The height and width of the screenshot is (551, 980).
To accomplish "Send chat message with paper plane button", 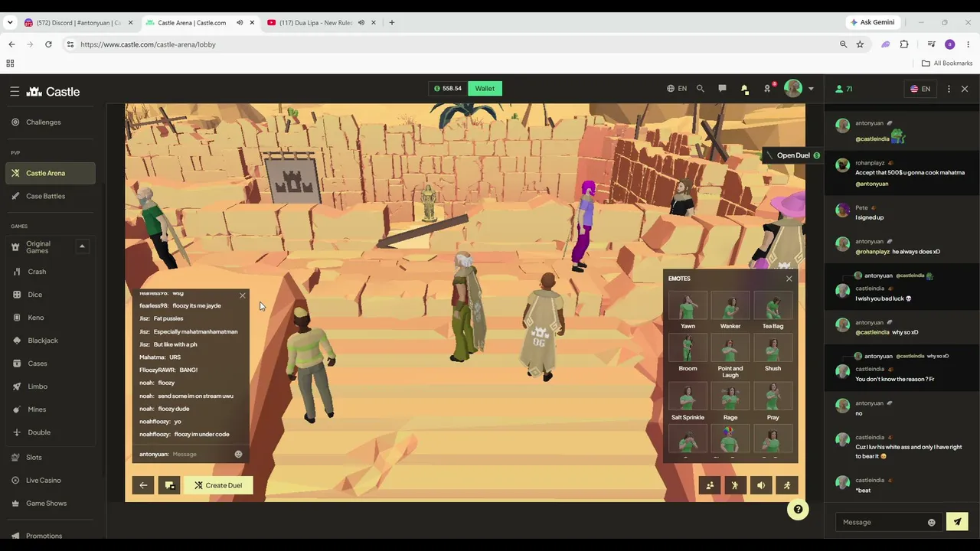I will [x=957, y=522].
